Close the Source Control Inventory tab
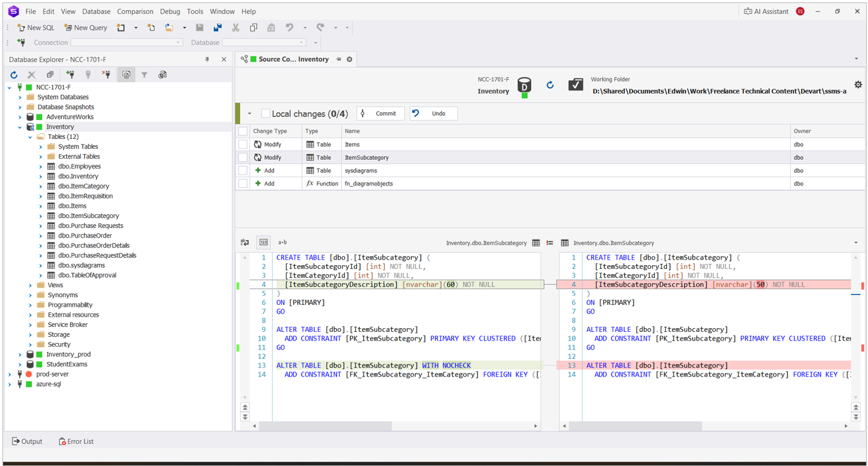 click(x=350, y=59)
